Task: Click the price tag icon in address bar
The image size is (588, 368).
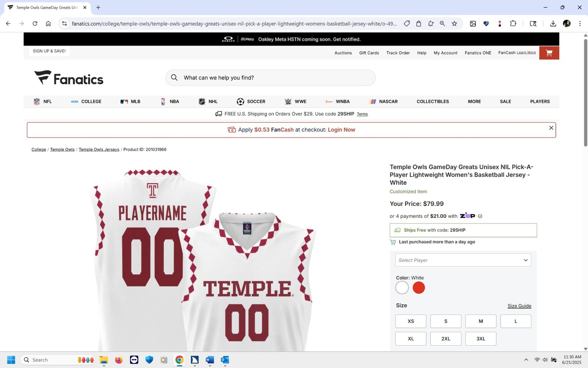Action: [x=407, y=24]
